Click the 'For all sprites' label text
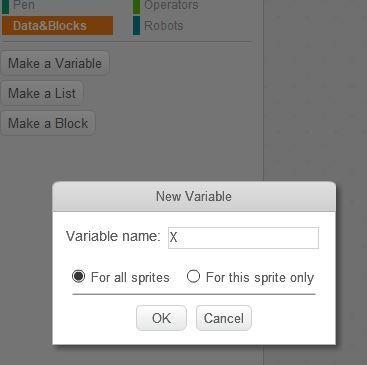367x365 pixels. [x=130, y=277]
